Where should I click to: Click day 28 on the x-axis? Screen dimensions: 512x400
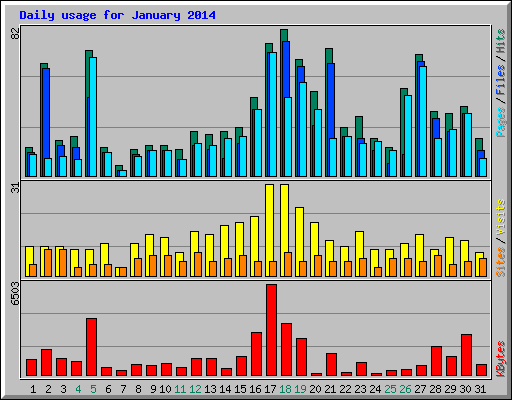436,389
